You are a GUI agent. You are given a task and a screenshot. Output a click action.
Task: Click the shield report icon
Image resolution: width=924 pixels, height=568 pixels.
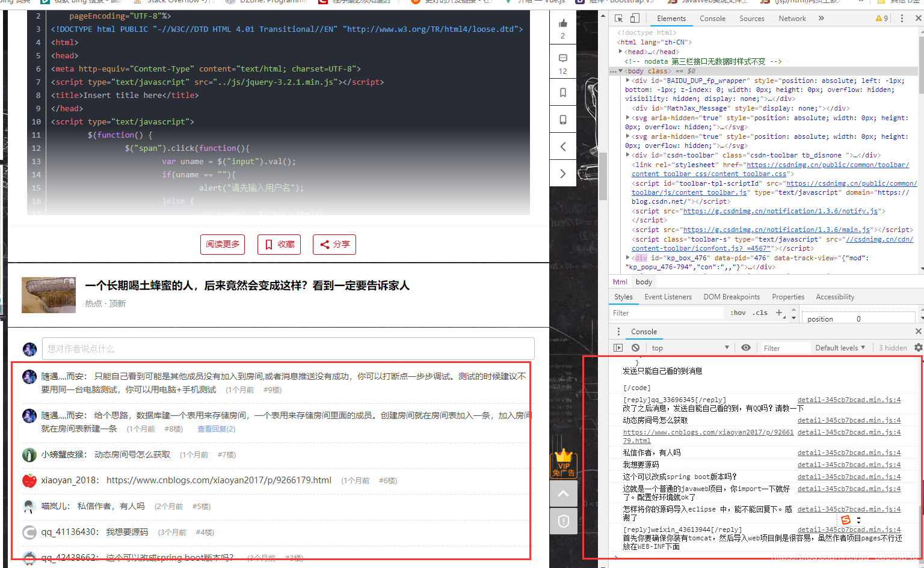coord(564,521)
